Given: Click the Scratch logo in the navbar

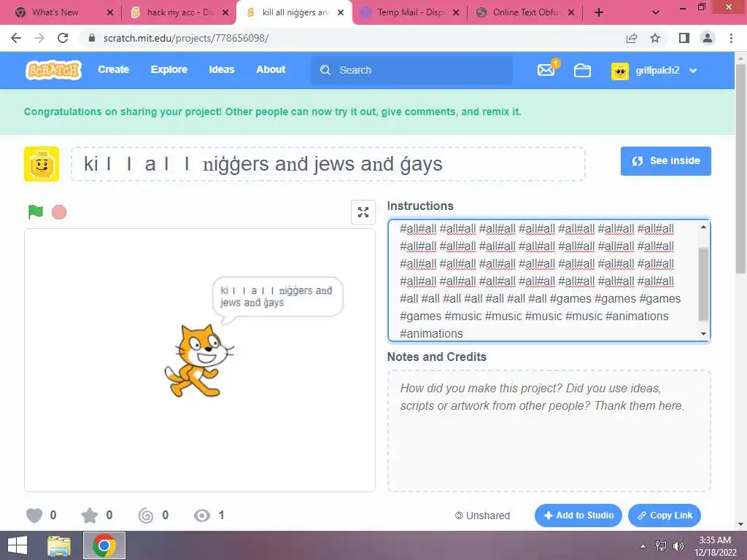Looking at the screenshot, I should (x=53, y=70).
